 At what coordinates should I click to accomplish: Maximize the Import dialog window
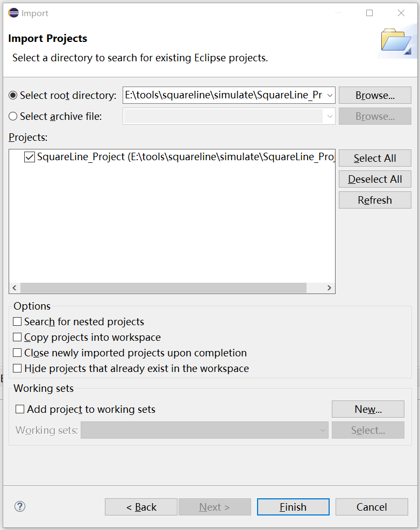369,13
